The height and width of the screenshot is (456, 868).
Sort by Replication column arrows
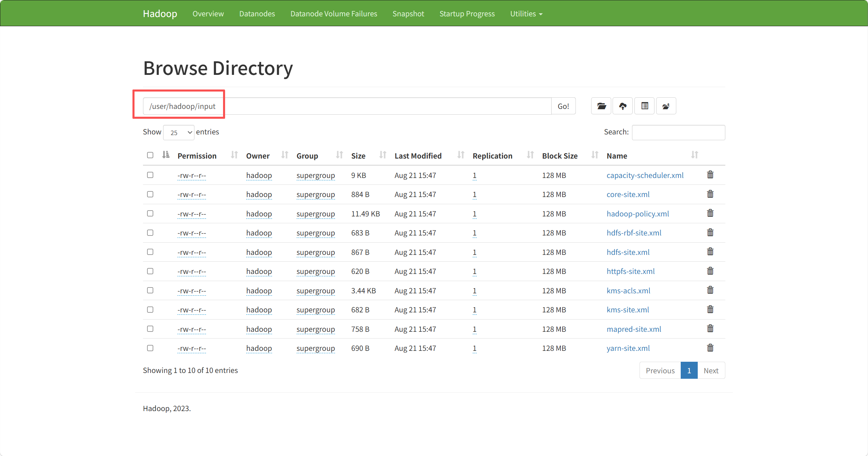(x=530, y=155)
